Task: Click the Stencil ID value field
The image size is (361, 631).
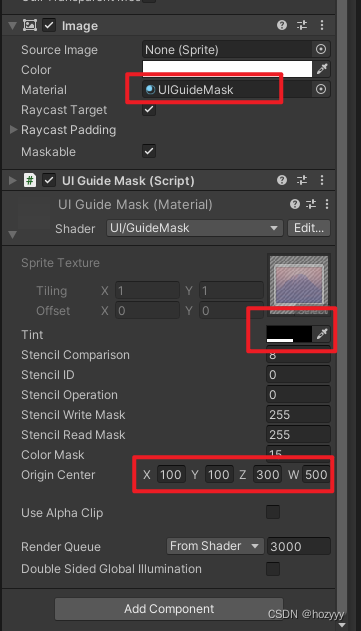Action: point(298,374)
